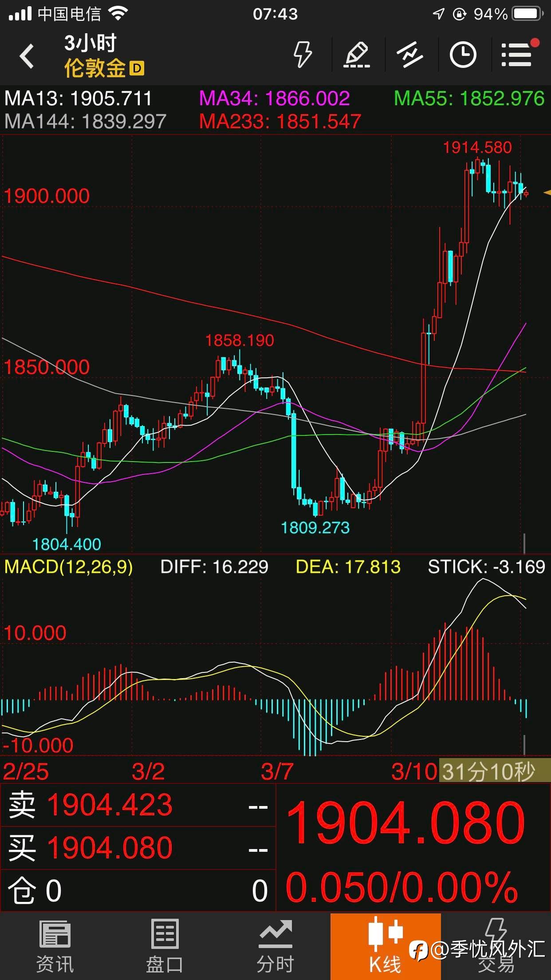Open the 3小时 timeframe title

click(x=90, y=43)
